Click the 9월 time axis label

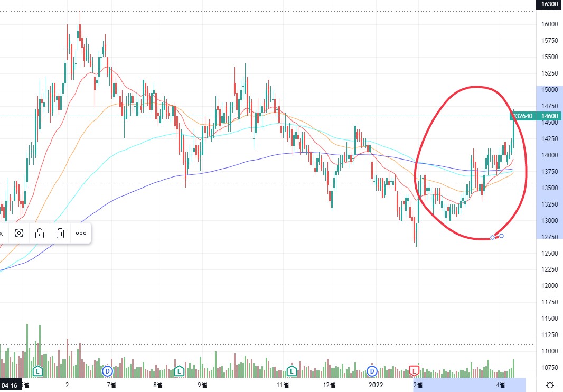click(202, 385)
